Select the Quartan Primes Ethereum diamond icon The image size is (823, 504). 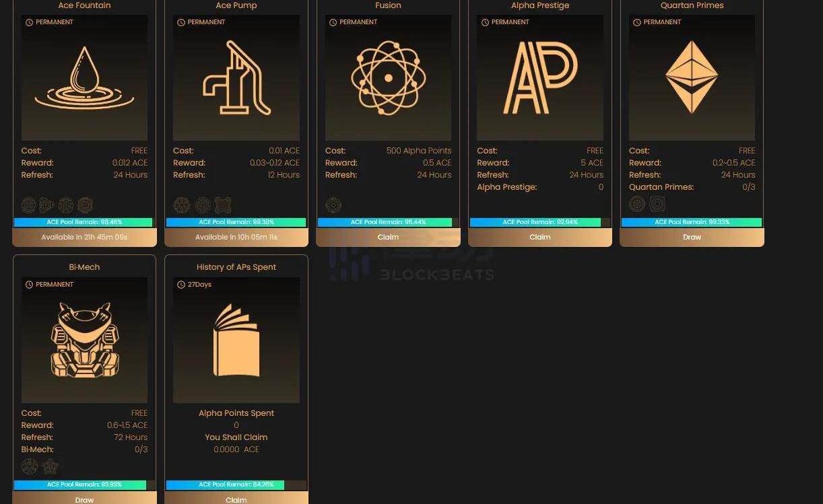pos(692,78)
